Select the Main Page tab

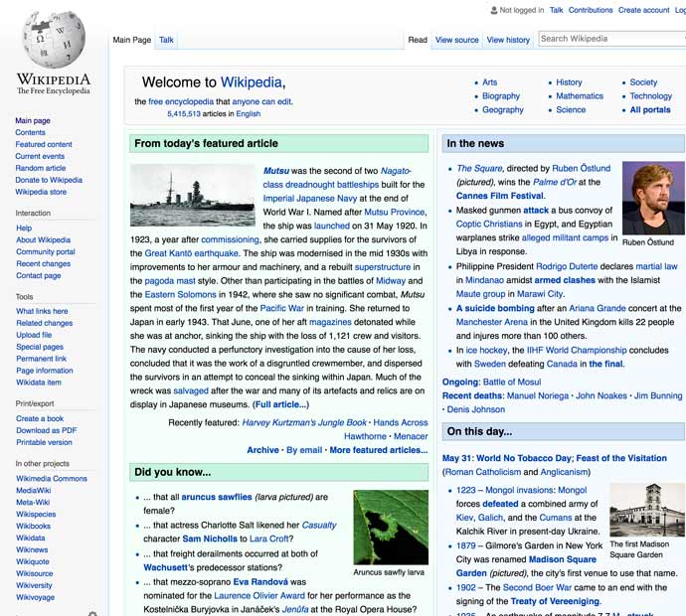tap(131, 40)
